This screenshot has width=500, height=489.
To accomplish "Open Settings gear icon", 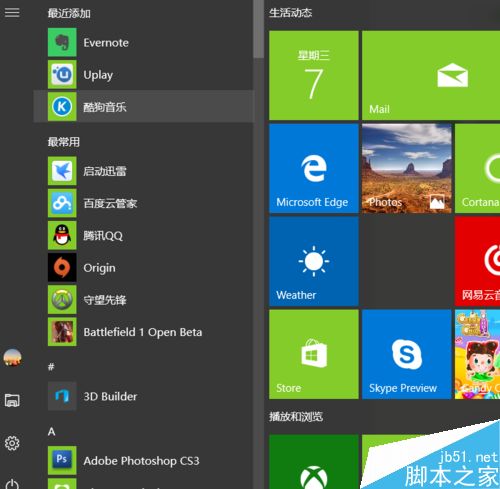I will coord(12,443).
